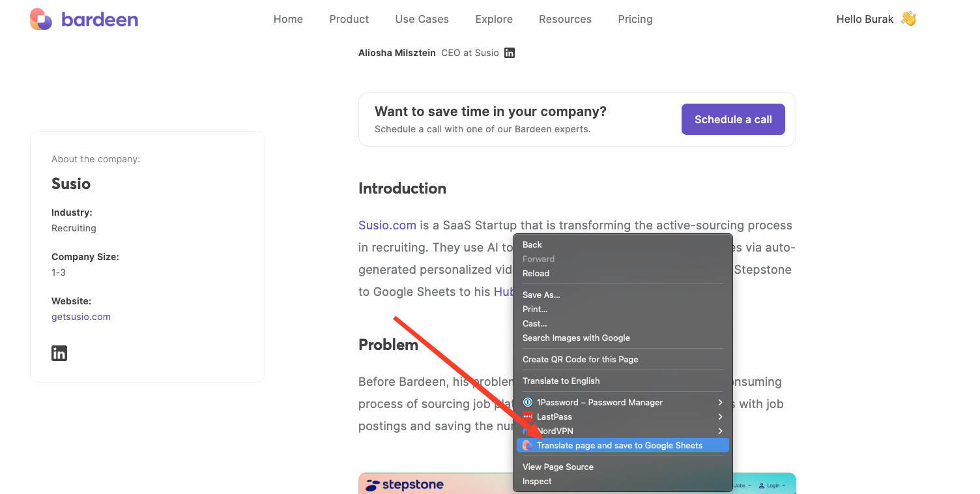
Task: Open the Resources nav menu
Action: tap(566, 19)
